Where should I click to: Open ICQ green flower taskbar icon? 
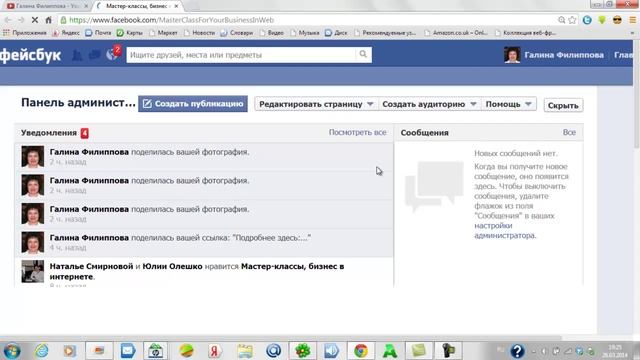[302, 351]
